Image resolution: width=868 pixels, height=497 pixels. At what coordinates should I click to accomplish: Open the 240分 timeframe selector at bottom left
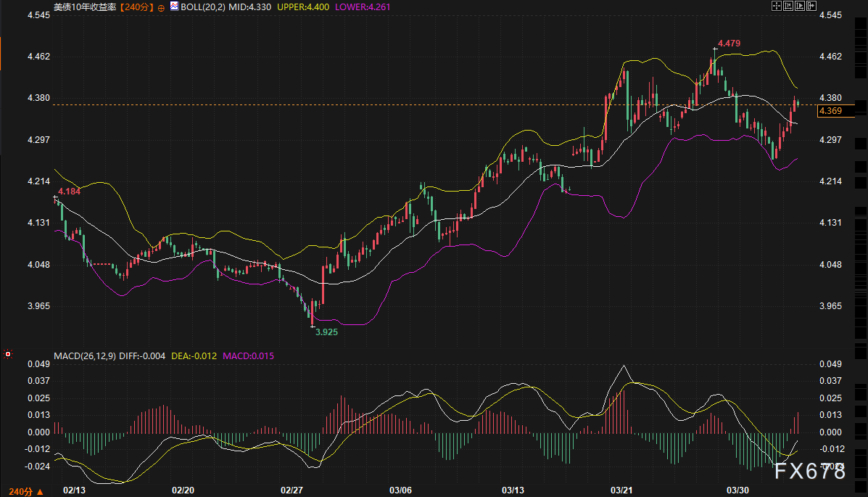[22, 490]
